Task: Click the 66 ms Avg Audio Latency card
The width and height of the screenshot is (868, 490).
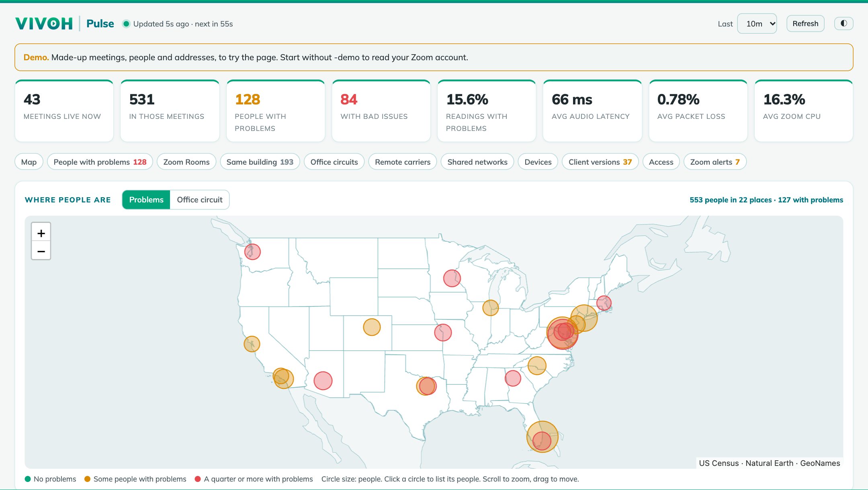Action: [x=592, y=111]
